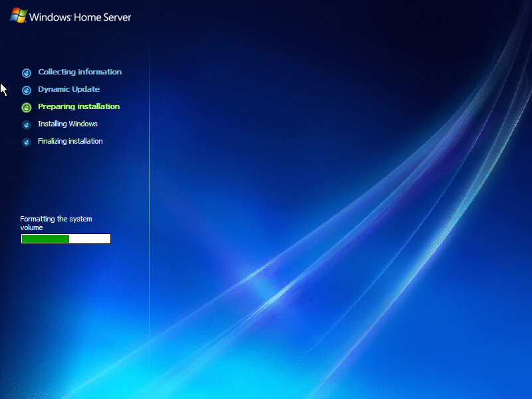Click the Formatting the system status text
This screenshot has height=399, width=532.
click(56, 219)
